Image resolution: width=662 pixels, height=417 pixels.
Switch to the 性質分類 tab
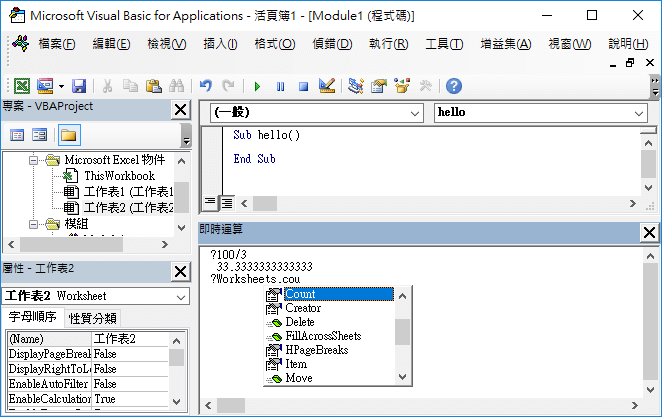pos(92,318)
